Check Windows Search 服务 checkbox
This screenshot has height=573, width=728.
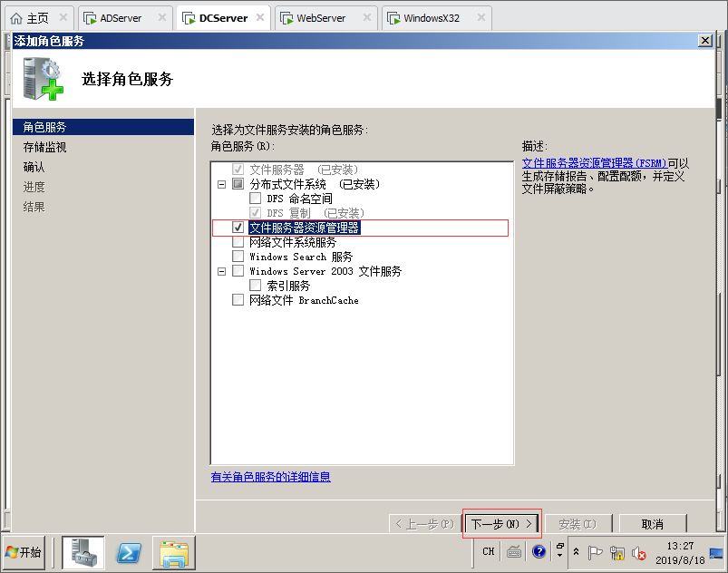click(x=238, y=257)
